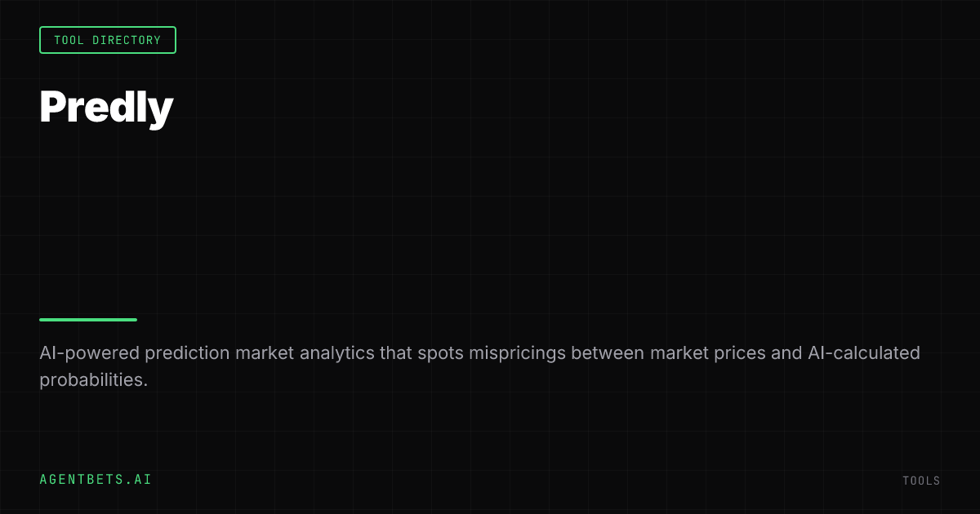Image resolution: width=980 pixels, height=514 pixels.
Task: Click the TOOL DIRECTORY badge
Action: point(108,40)
